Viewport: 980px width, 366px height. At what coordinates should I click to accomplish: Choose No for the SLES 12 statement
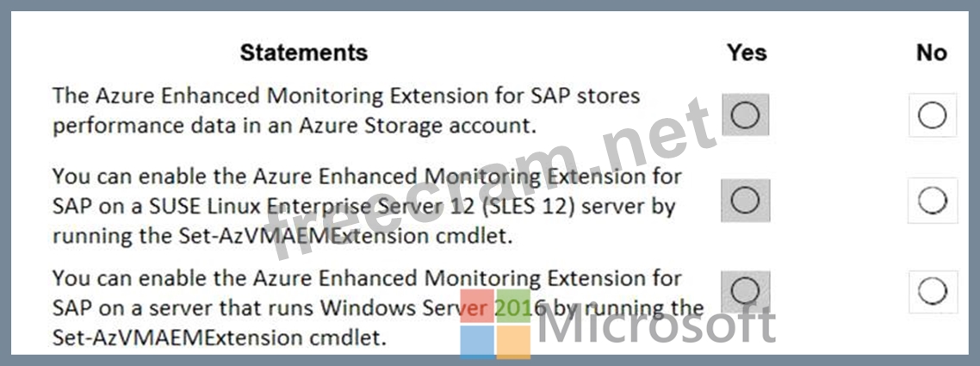932,201
